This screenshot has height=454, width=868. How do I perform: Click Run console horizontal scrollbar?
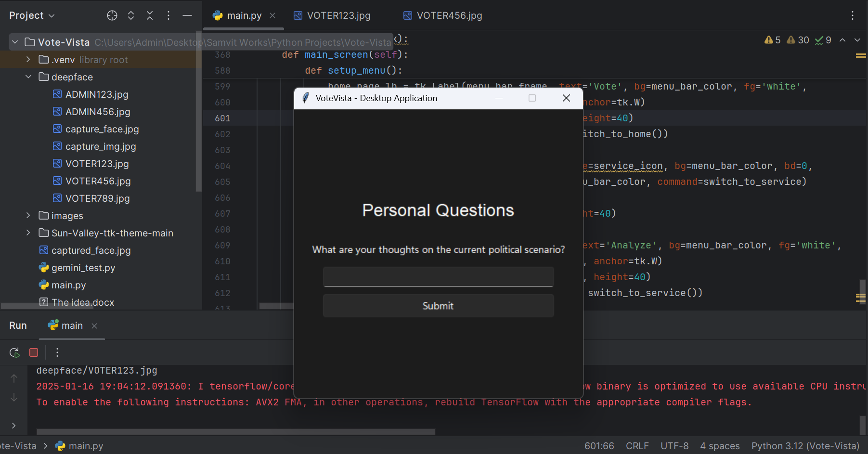click(236, 431)
